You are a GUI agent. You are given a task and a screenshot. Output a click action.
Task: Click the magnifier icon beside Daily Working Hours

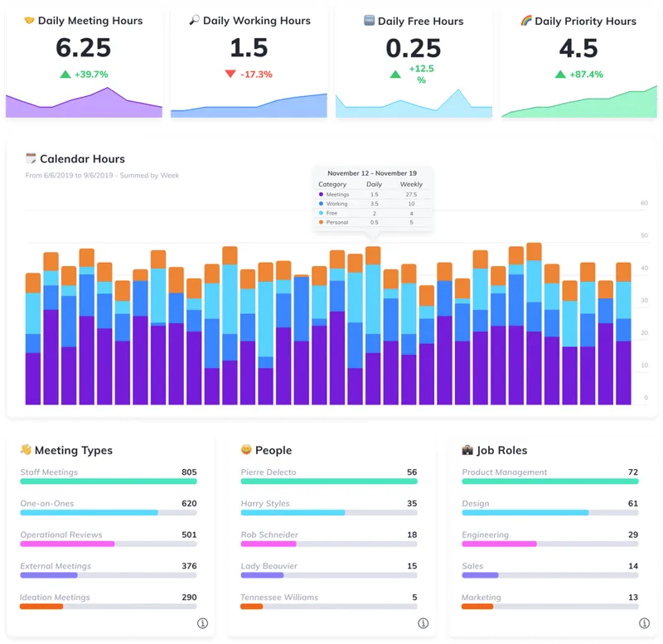(x=194, y=20)
